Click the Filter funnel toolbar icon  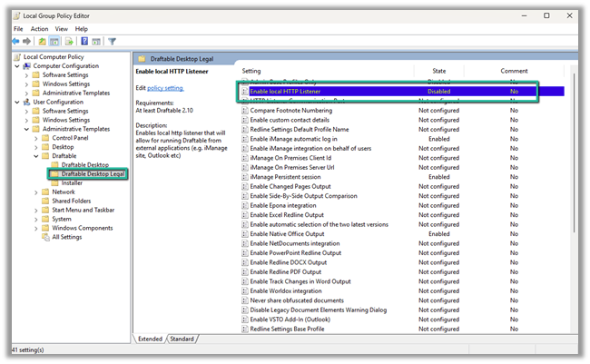(x=113, y=42)
